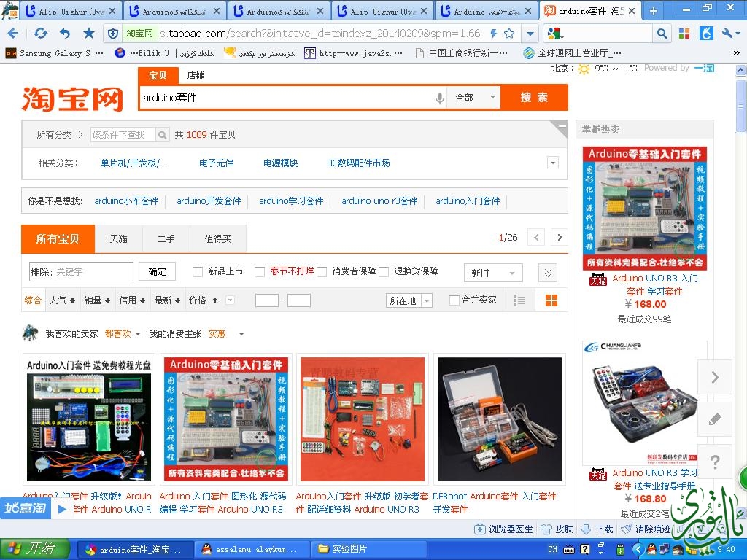Enable the 新品上市 checkbox
Viewport: 747px width, 560px height.
click(x=197, y=272)
